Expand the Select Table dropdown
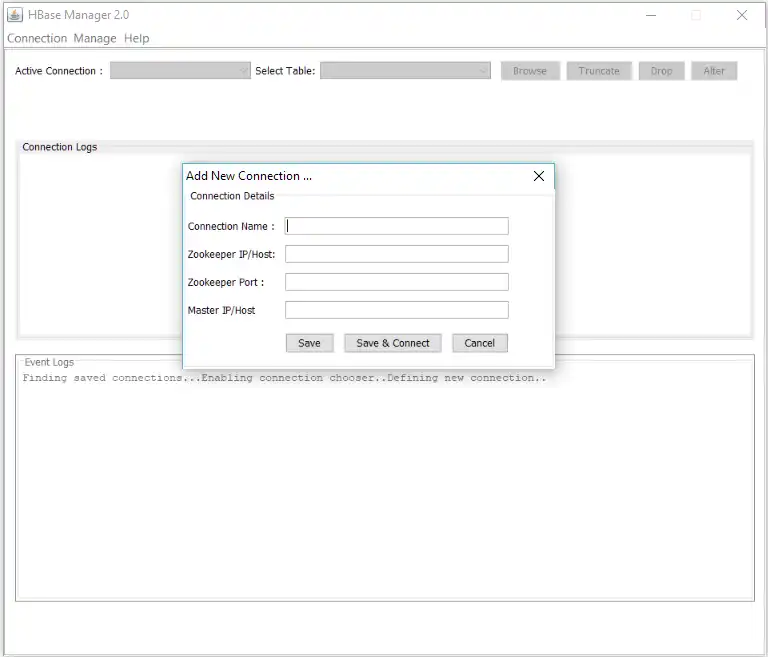 point(406,71)
